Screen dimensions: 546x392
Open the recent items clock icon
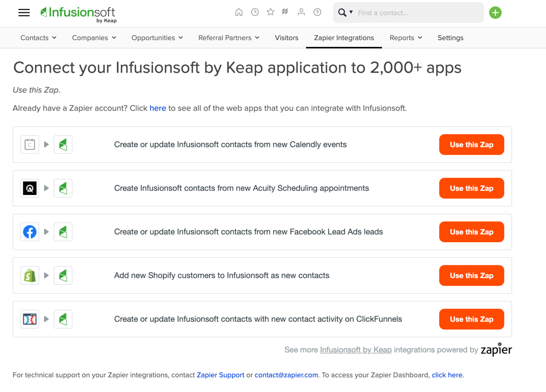tap(255, 12)
